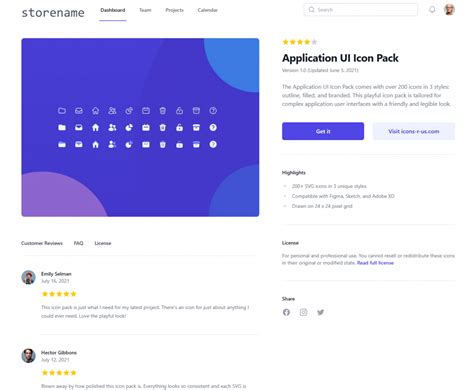Screen dimensions: 474x390
Task: Click Emily Selman's five-star rating
Action: click(59, 294)
